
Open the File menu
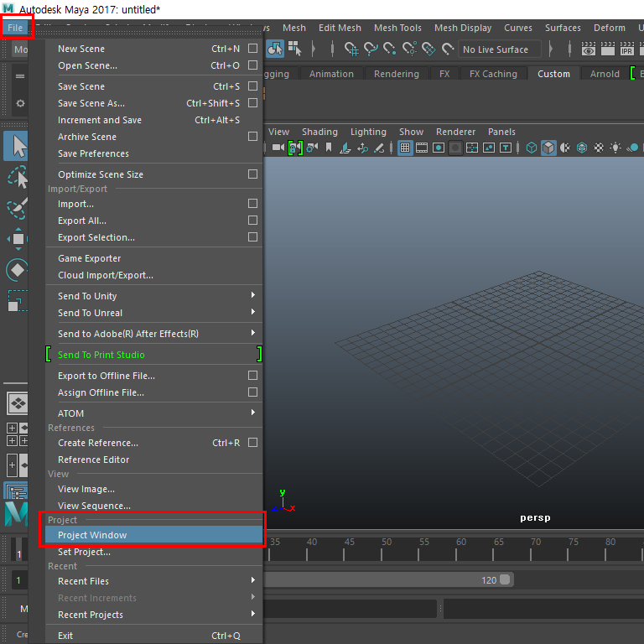pyautogui.click(x=15, y=28)
